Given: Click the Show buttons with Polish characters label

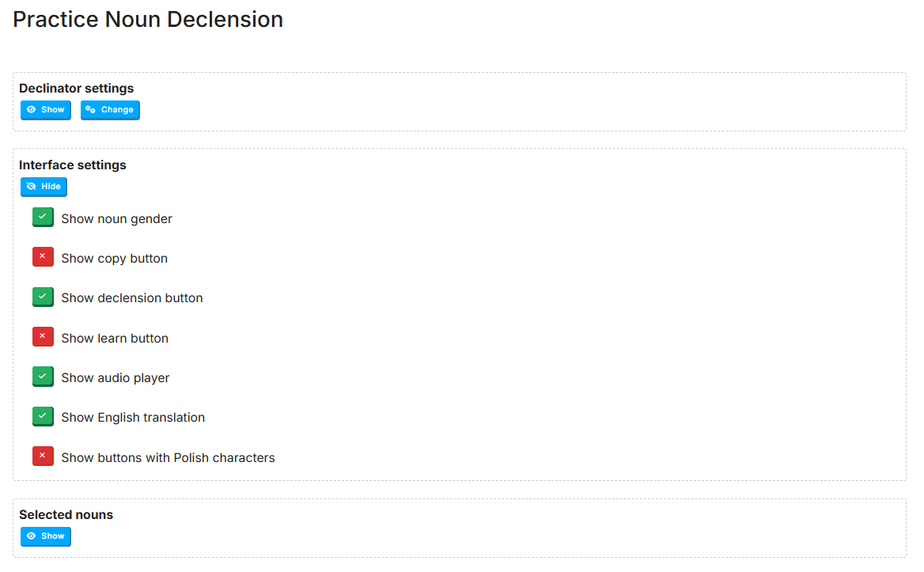Looking at the screenshot, I should (168, 458).
